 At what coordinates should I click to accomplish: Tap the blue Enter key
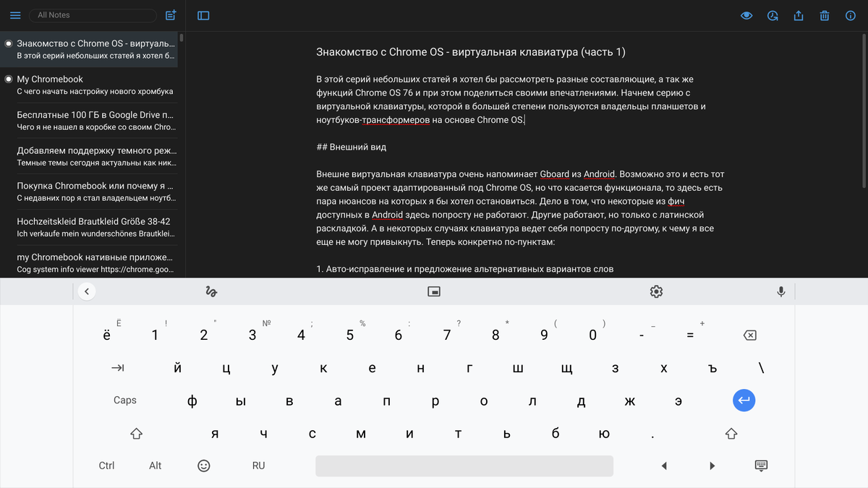click(x=744, y=400)
